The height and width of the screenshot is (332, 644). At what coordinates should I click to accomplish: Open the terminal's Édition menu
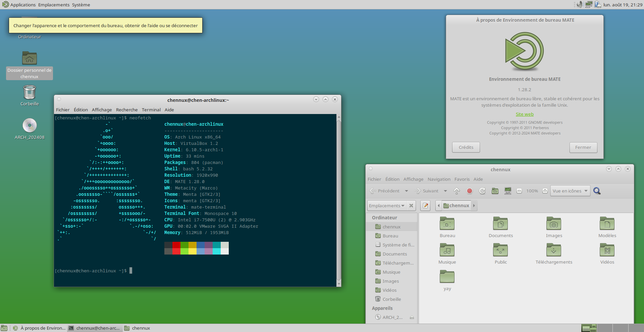(81, 110)
